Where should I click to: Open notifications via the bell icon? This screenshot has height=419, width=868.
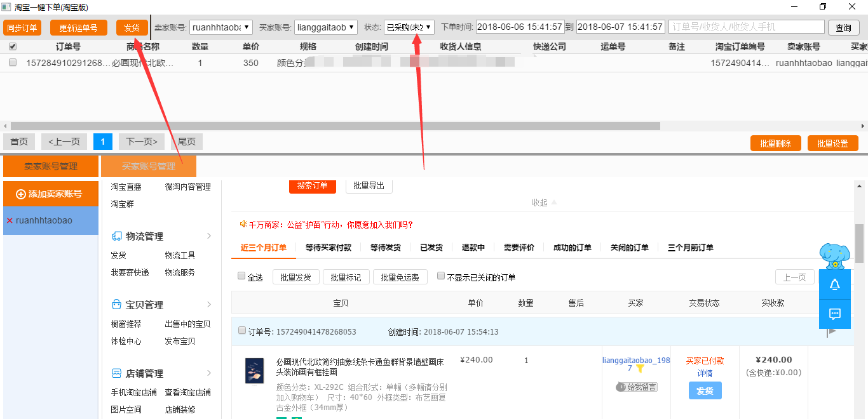tap(835, 285)
